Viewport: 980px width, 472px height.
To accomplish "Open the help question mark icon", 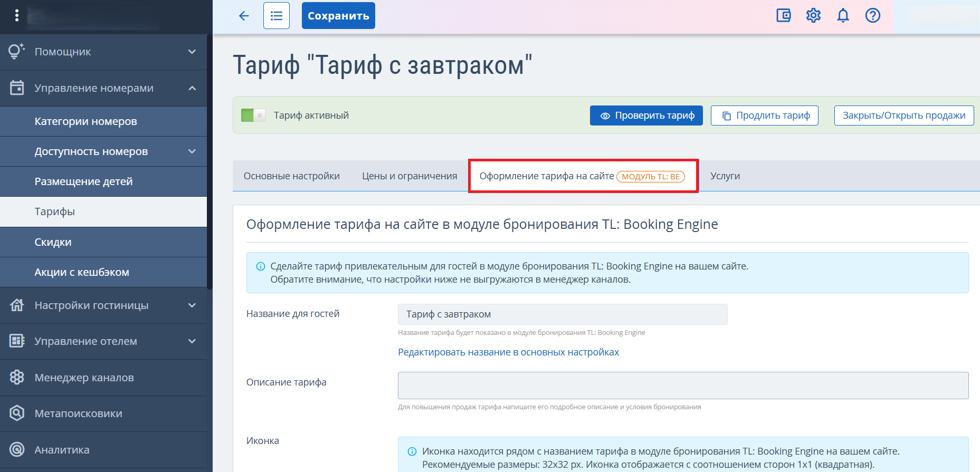I will click(x=872, y=16).
